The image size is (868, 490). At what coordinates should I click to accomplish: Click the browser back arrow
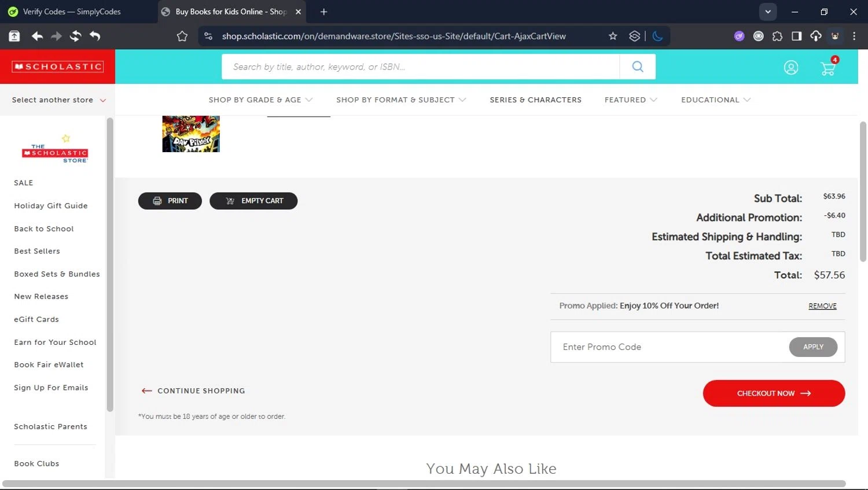click(38, 36)
